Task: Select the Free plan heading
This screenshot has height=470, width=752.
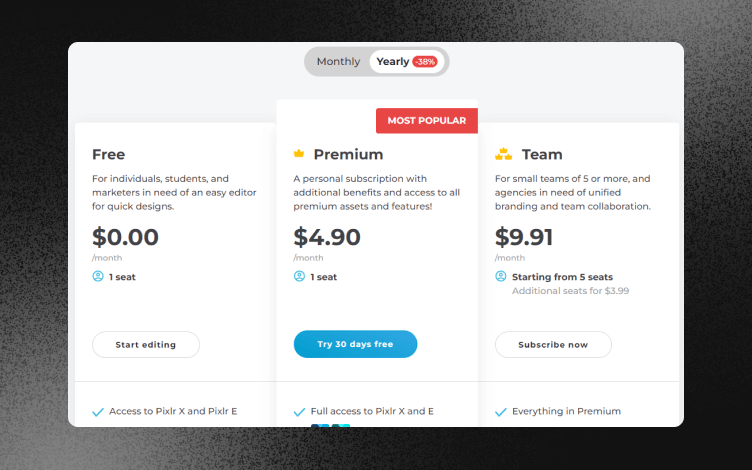Action: click(108, 154)
